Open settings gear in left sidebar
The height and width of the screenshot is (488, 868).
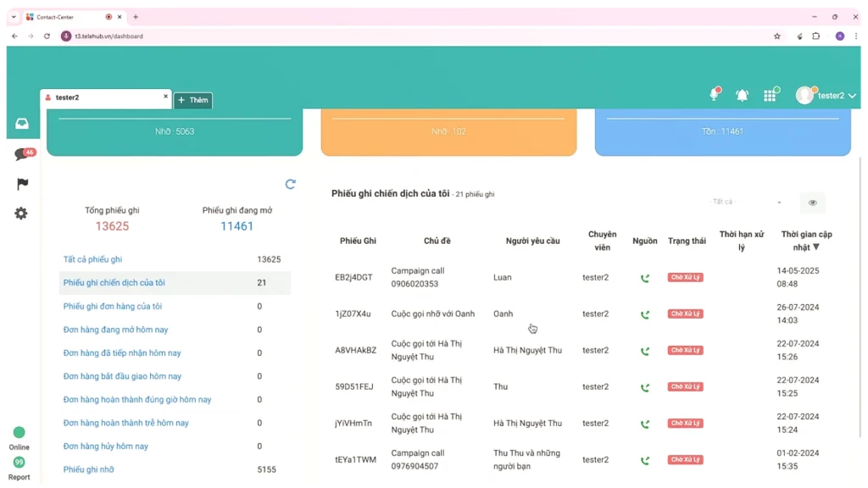point(21,213)
